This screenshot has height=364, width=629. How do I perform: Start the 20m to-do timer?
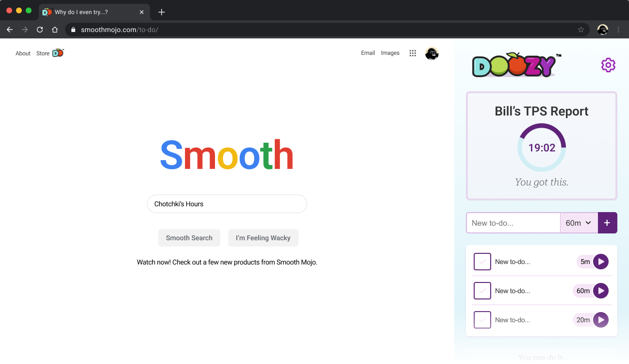(601, 320)
